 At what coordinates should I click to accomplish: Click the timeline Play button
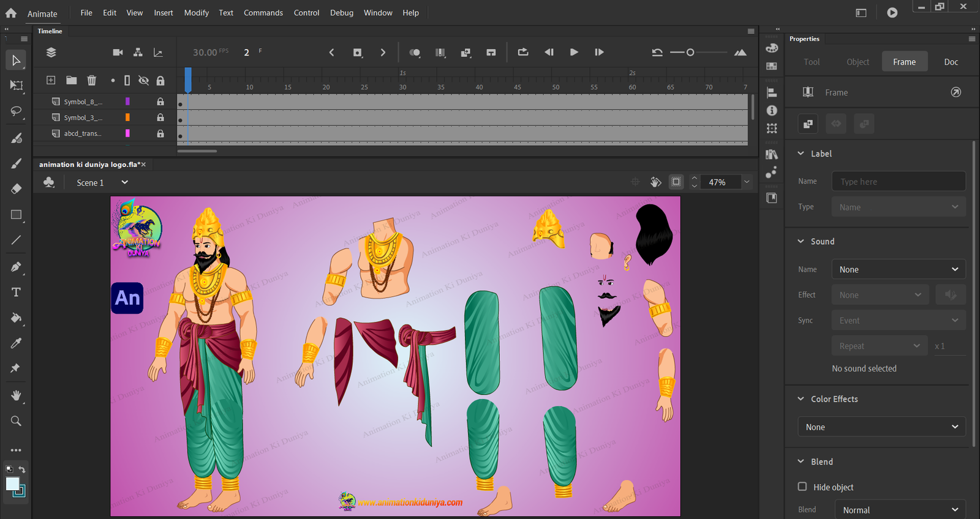coord(574,53)
